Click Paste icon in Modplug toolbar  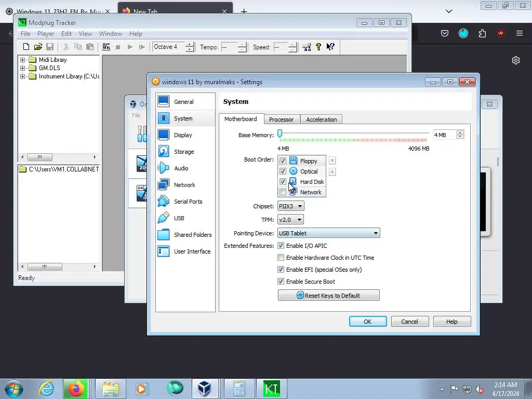pyautogui.click(x=90, y=47)
